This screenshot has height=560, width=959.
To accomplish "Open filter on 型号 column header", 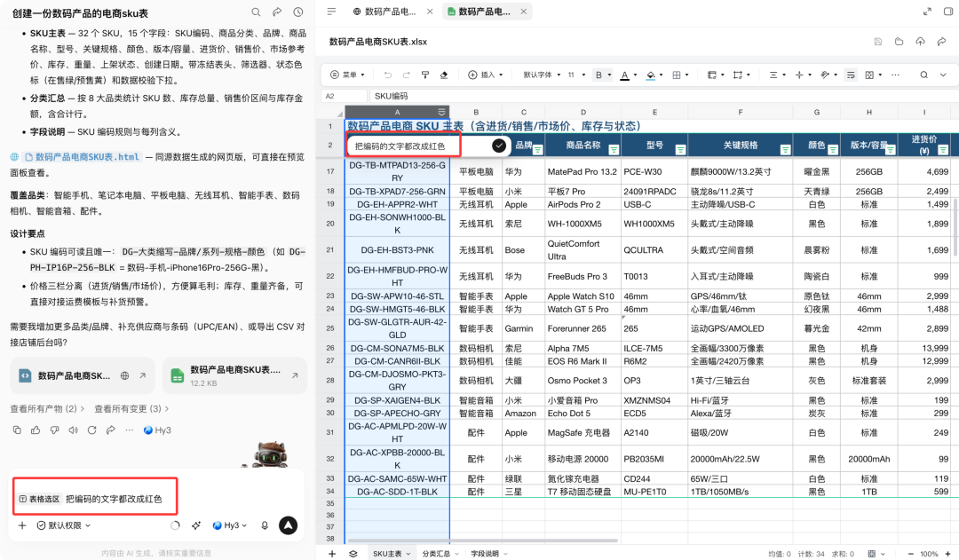I will 680,150.
